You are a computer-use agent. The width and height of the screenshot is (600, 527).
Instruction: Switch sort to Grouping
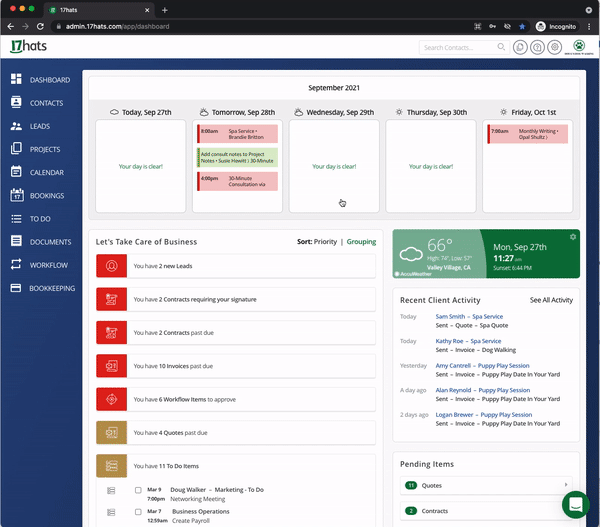click(361, 242)
